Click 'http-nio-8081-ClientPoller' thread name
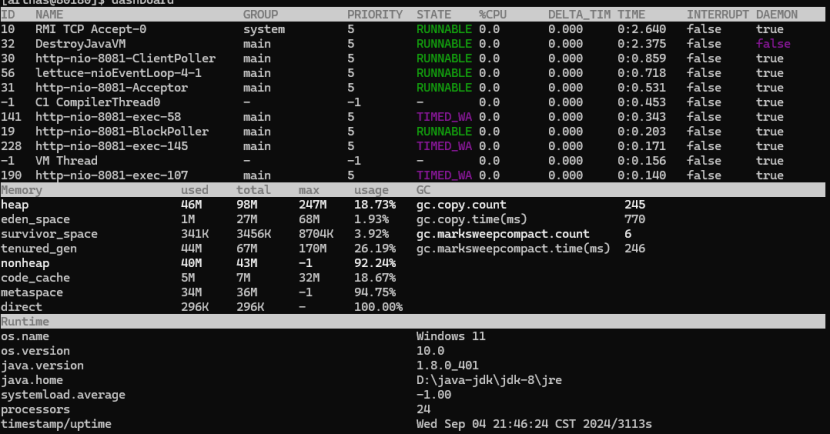This screenshot has height=434, width=830. (x=125, y=59)
